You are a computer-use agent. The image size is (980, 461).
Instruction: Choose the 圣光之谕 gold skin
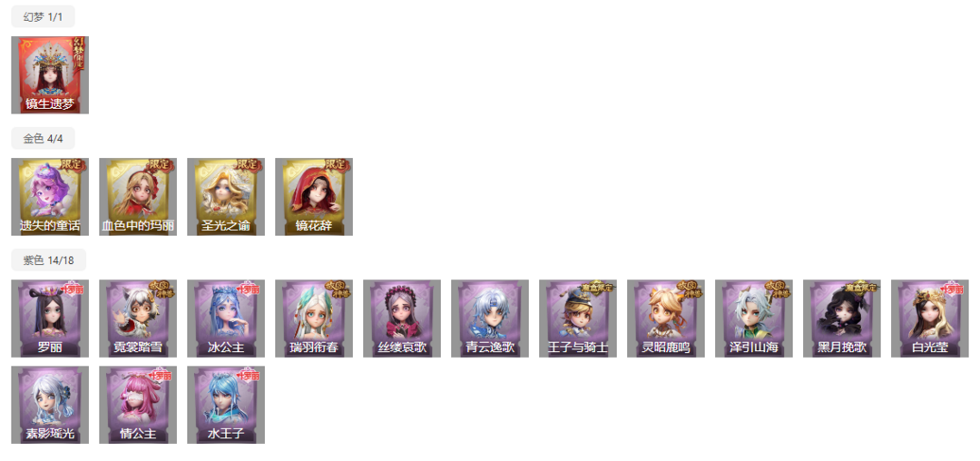tap(226, 197)
